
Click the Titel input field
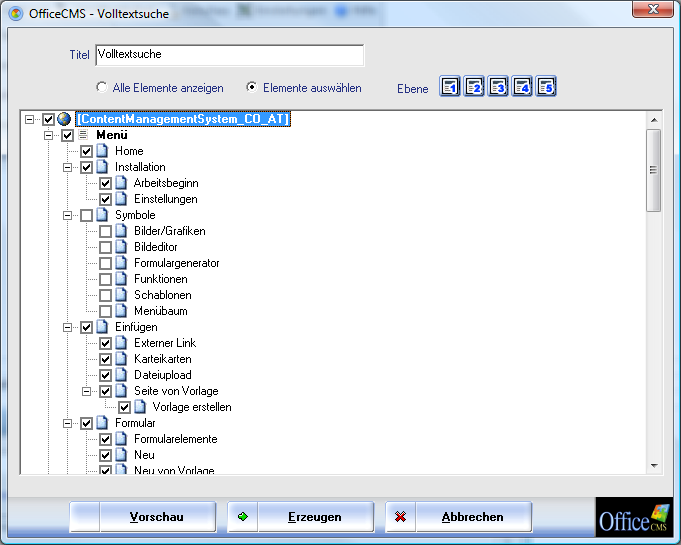coord(230,55)
